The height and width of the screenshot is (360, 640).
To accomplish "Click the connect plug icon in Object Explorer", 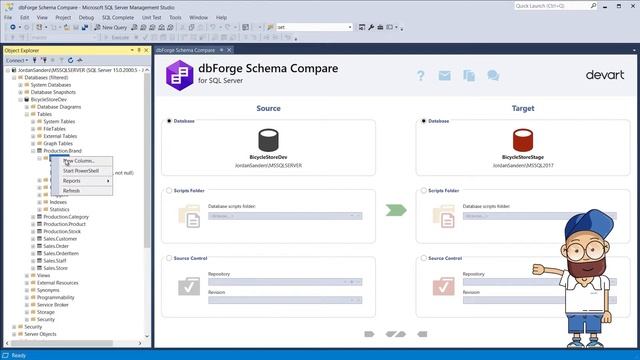I will tap(35, 60).
